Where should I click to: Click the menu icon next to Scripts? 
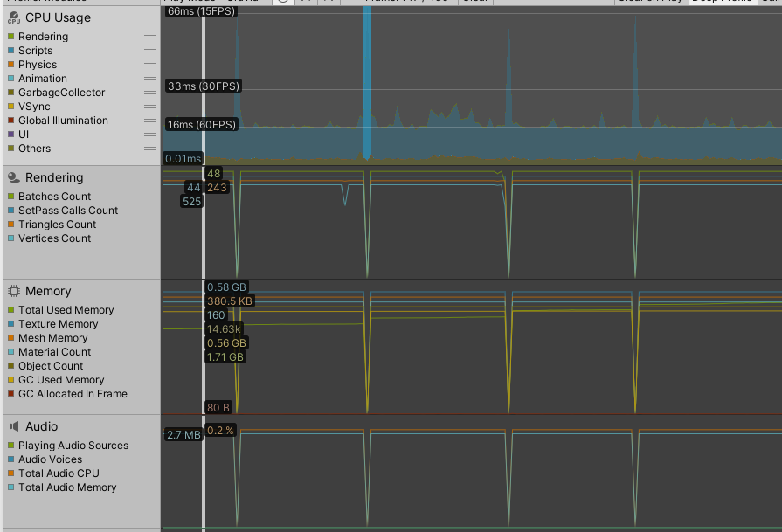tap(150, 50)
